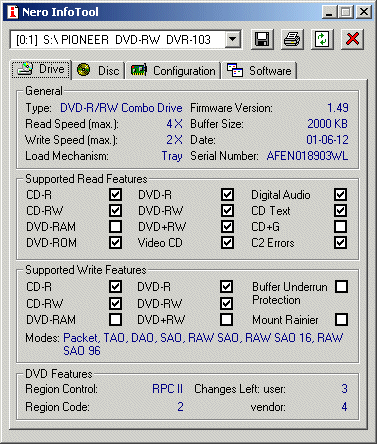The height and width of the screenshot is (444, 377).
Task: Toggle the CD+G read checkbox
Action: point(340,227)
